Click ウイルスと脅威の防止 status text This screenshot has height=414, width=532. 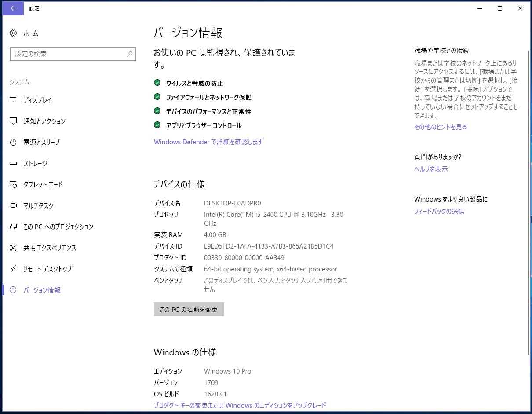point(195,83)
